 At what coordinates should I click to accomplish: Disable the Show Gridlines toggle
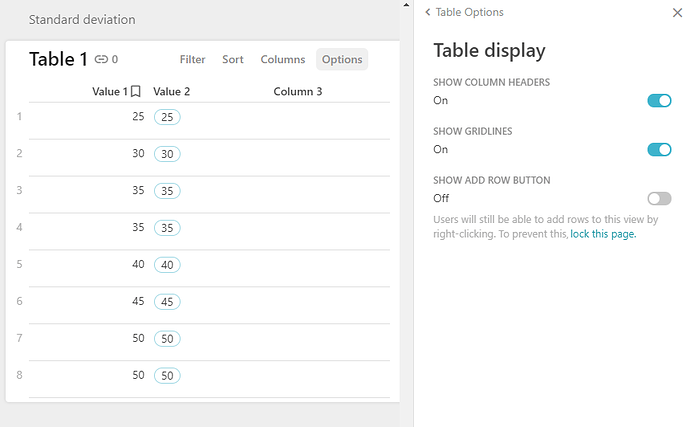tap(659, 149)
